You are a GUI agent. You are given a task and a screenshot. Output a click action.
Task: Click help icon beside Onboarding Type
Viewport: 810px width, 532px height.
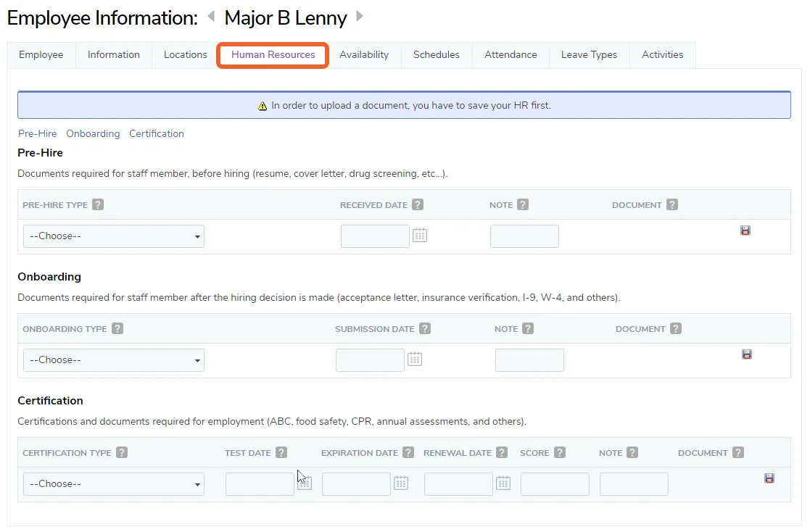117,328
